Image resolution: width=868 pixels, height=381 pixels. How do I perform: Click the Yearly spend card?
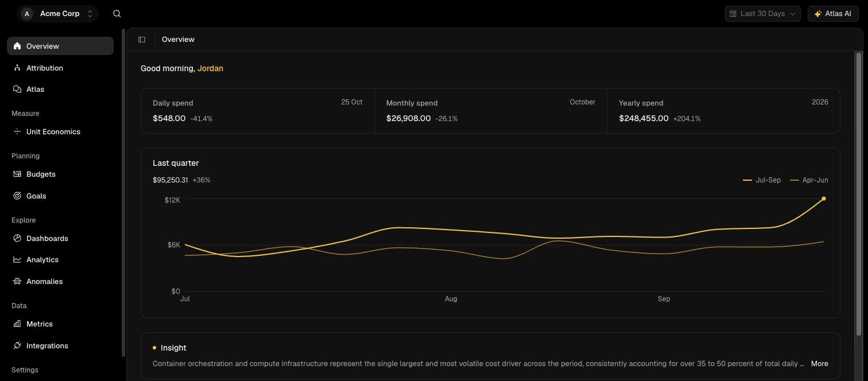[x=723, y=111]
